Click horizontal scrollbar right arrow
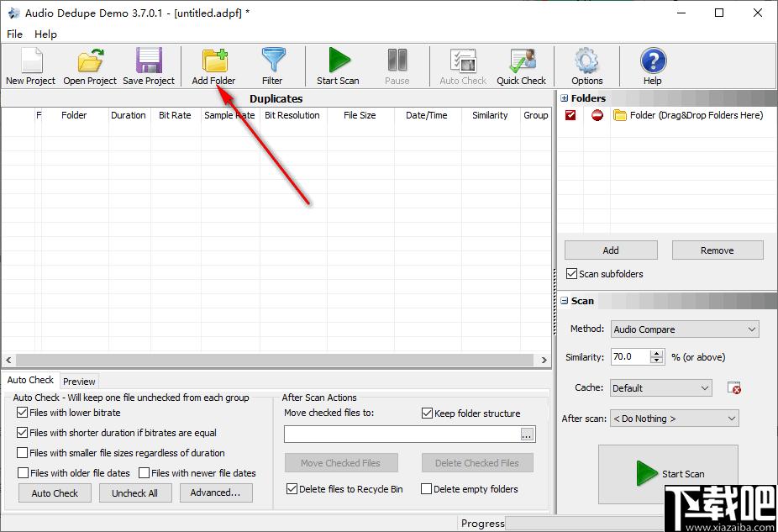Image resolution: width=778 pixels, height=532 pixels. (544, 360)
